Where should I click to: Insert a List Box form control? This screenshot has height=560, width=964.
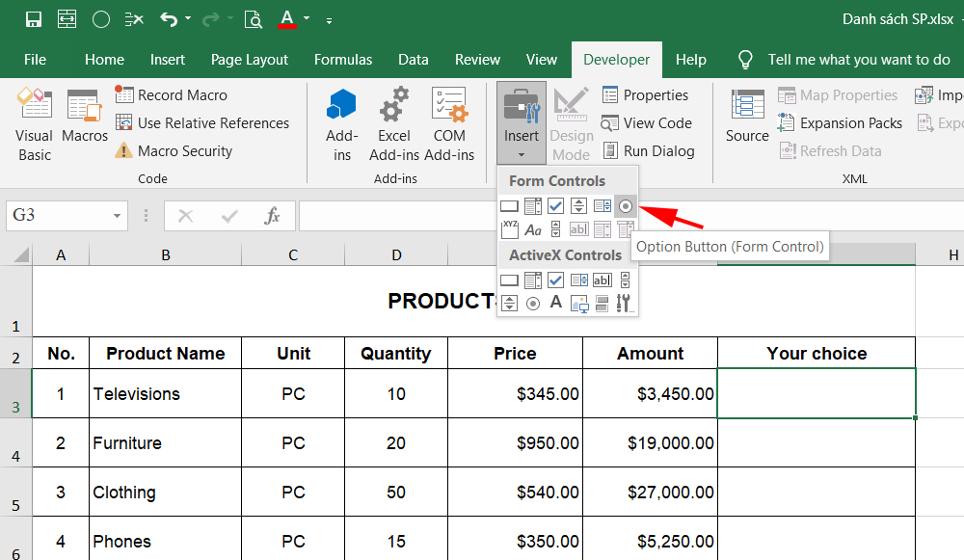coord(602,206)
